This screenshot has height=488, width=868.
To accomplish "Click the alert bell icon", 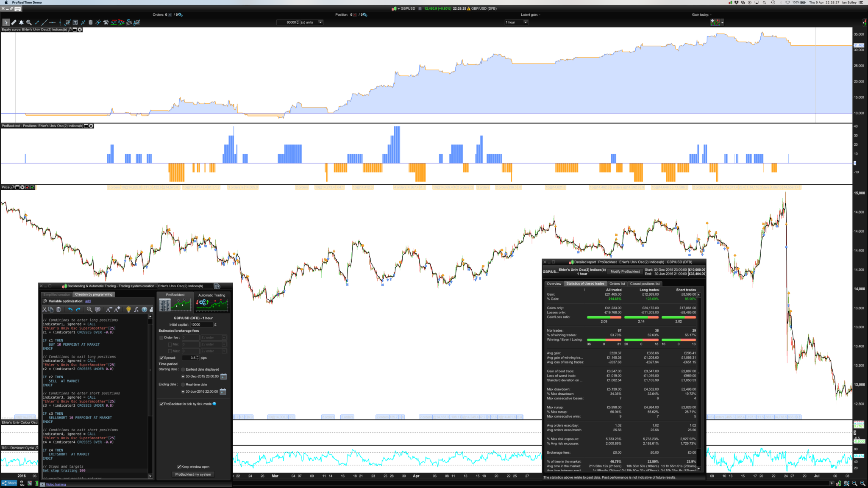I will point(21,22).
